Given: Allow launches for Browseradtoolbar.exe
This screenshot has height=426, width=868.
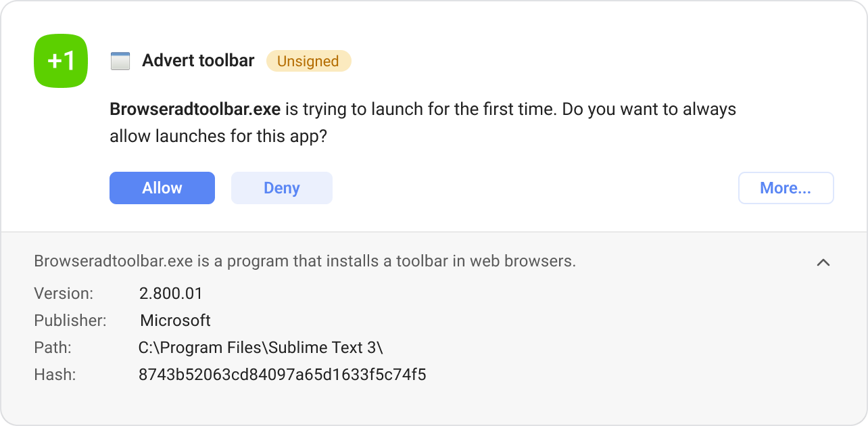Looking at the screenshot, I should (162, 188).
